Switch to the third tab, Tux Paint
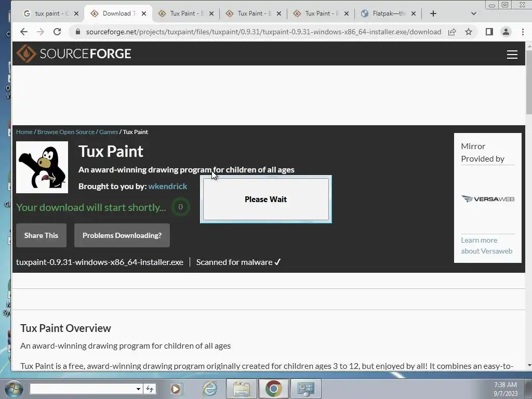 click(185, 14)
